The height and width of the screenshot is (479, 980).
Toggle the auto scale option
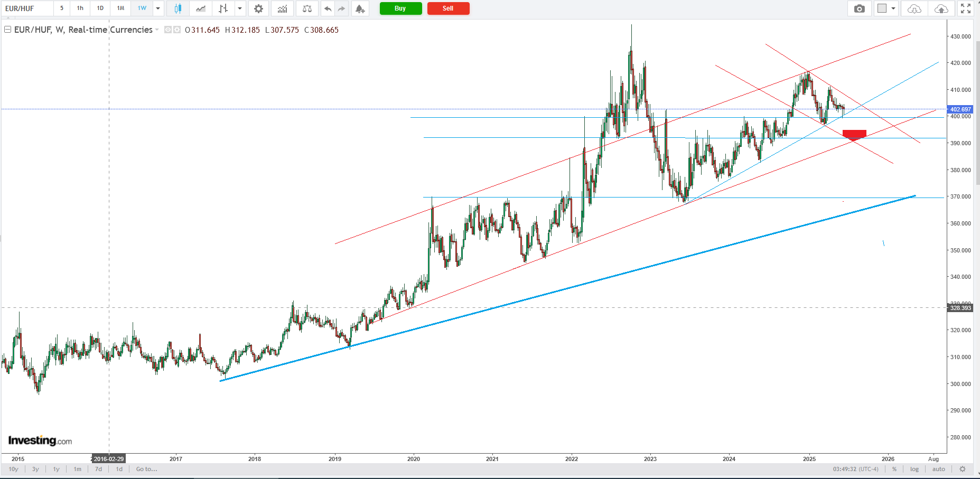938,469
